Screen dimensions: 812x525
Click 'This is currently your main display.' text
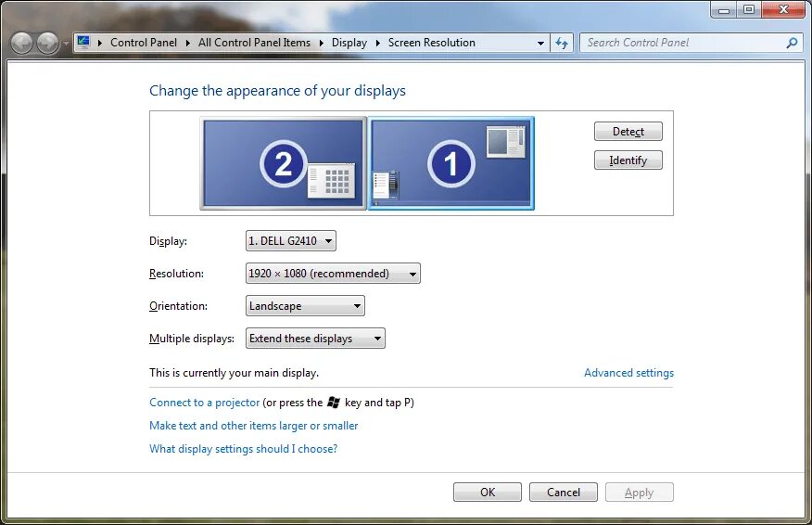pos(235,373)
